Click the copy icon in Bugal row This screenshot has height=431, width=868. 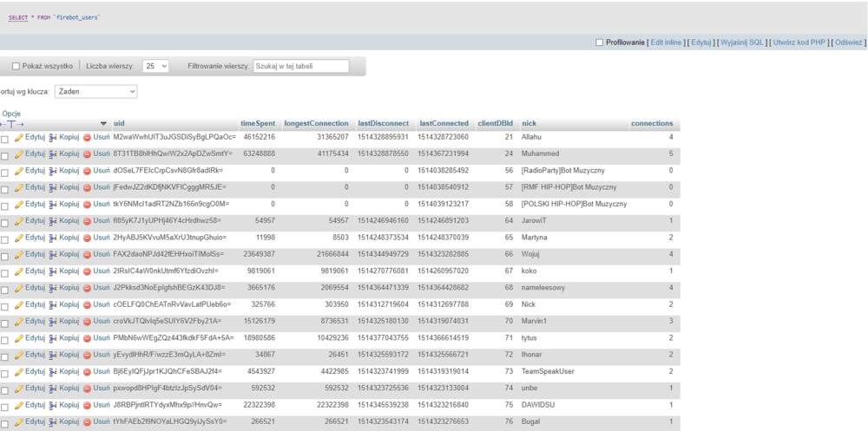53,421
